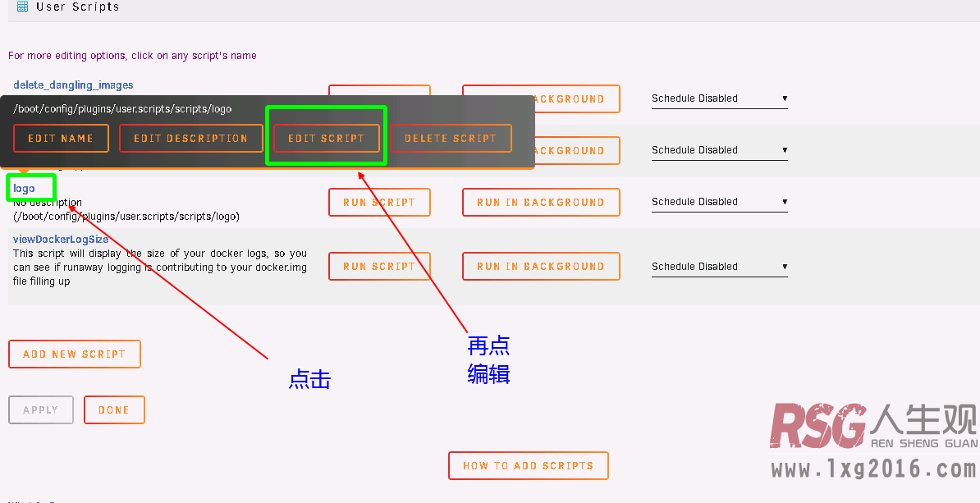
Task: Select Edit Script in the popup
Action: (326, 139)
